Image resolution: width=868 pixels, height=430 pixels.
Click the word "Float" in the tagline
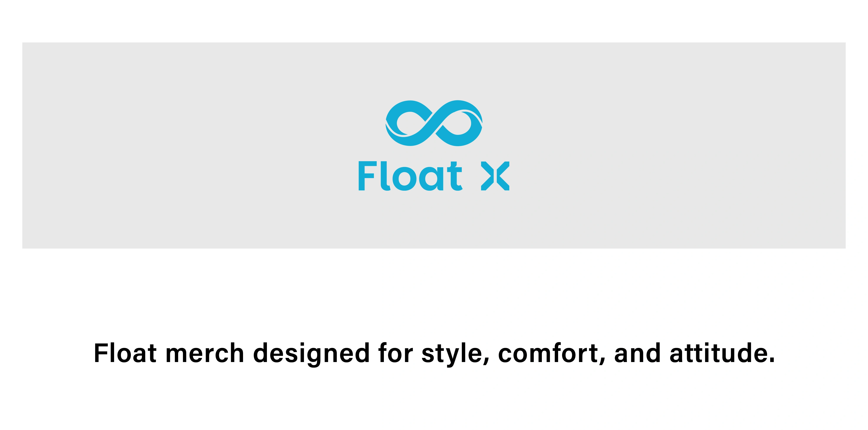tap(125, 353)
